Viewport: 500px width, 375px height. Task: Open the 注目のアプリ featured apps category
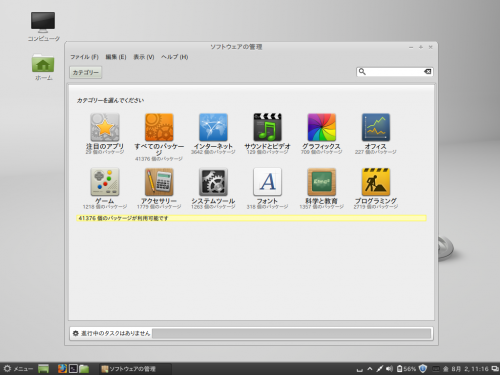(x=105, y=127)
